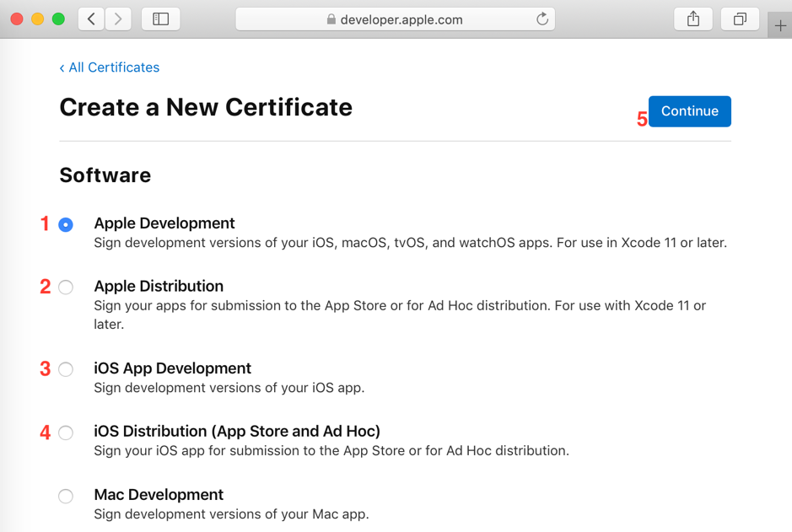This screenshot has height=532, width=792.
Task: Click the red close window button
Action: click(x=17, y=19)
